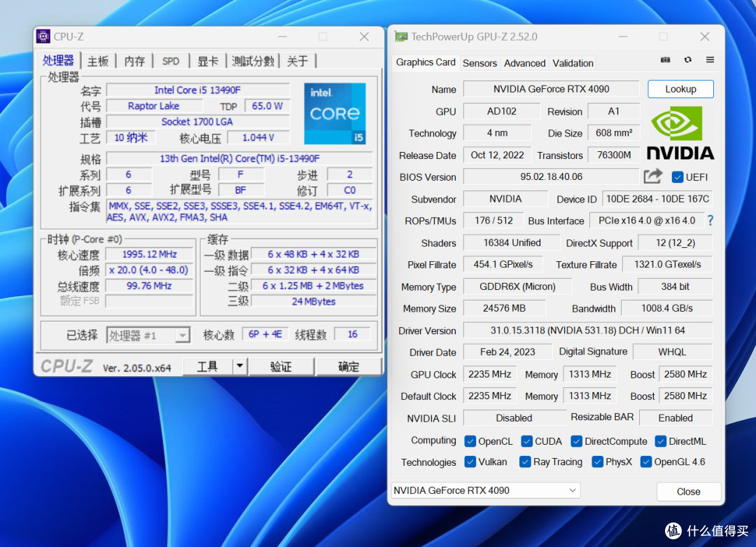Click the 工具 button in CPU-Z
756x547 pixels.
[x=207, y=366]
